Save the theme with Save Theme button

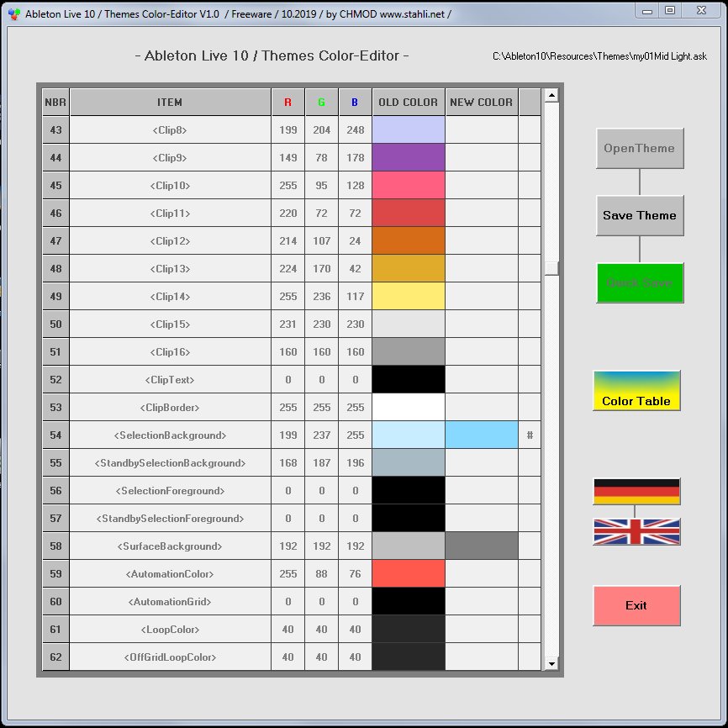(640, 215)
